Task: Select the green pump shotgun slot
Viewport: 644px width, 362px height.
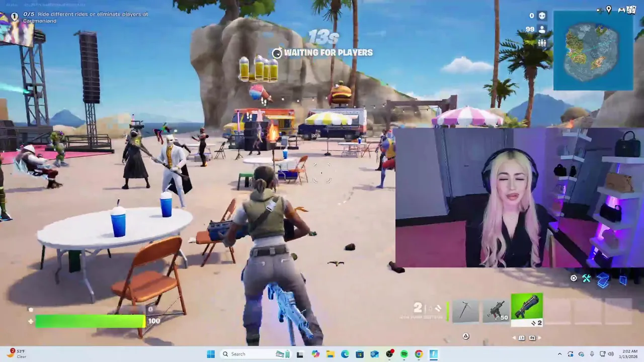Action: pyautogui.click(x=527, y=310)
